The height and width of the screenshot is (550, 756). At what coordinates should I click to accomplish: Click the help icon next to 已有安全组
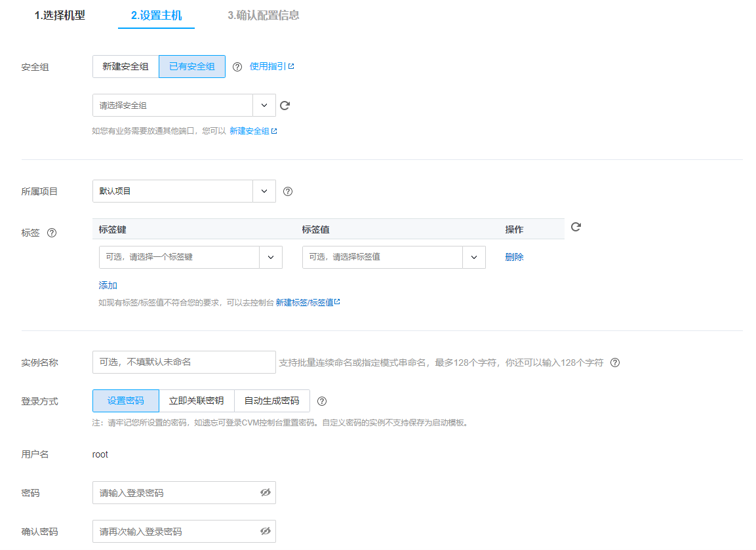[x=237, y=67]
